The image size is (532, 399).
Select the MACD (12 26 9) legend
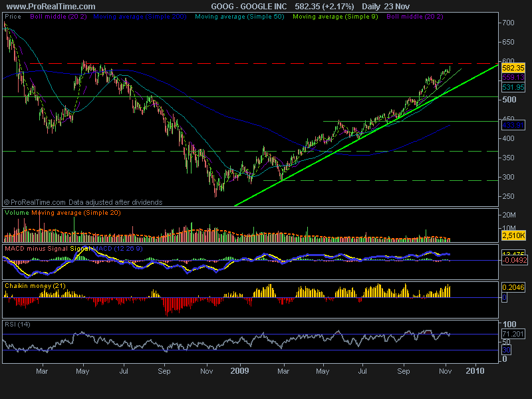(x=118, y=249)
